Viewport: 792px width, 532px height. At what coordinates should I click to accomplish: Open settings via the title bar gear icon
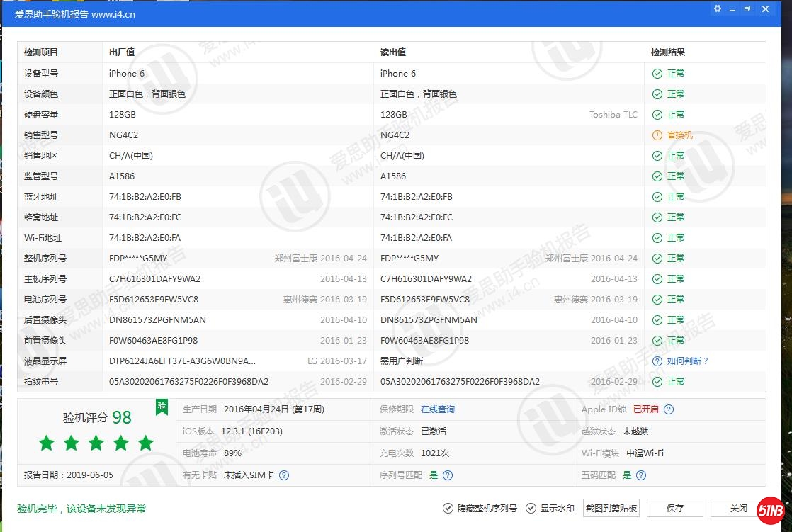coord(718,9)
